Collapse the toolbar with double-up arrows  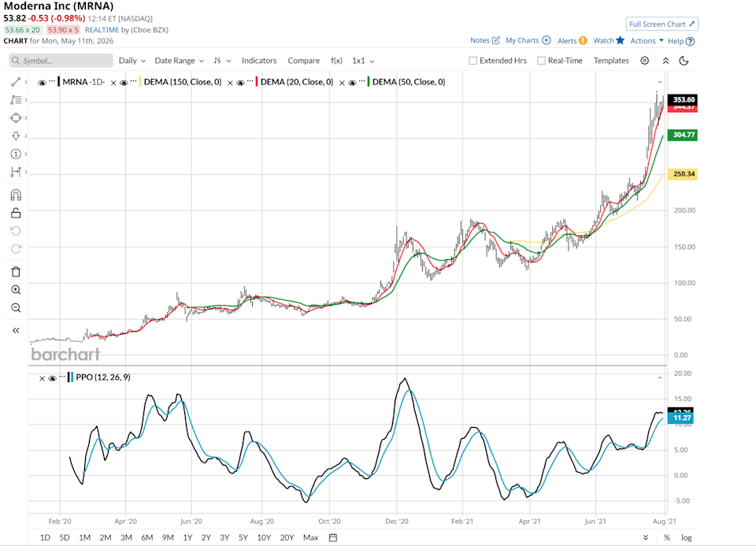665,61
